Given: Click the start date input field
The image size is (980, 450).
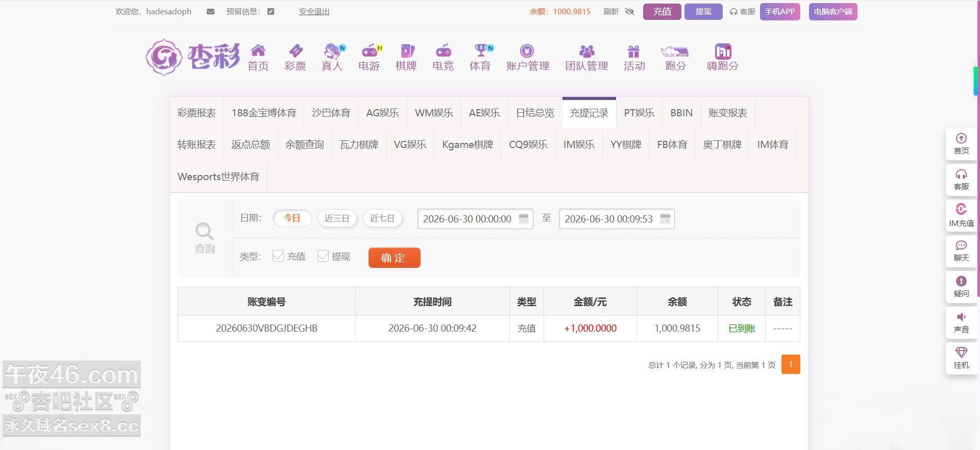Looking at the screenshot, I should point(475,219).
